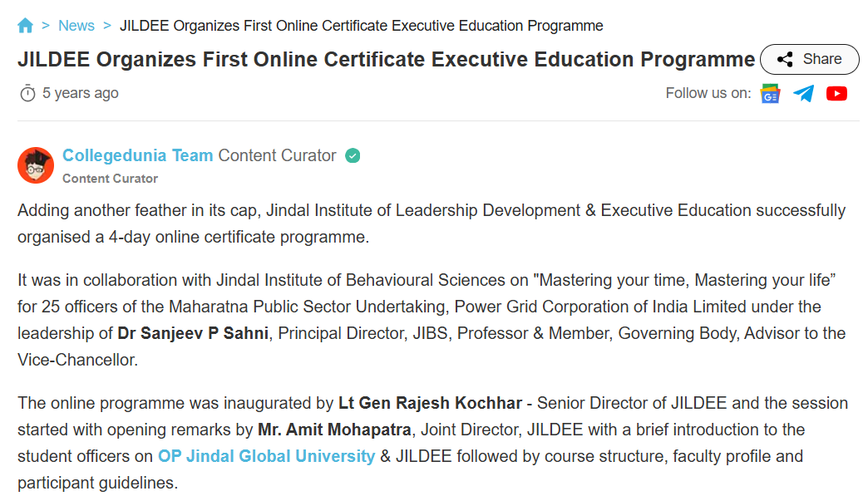The height and width of the screenshot is (496, 868).
Task: Click the '5 years ago' timestamp
Action: point(81,93)
